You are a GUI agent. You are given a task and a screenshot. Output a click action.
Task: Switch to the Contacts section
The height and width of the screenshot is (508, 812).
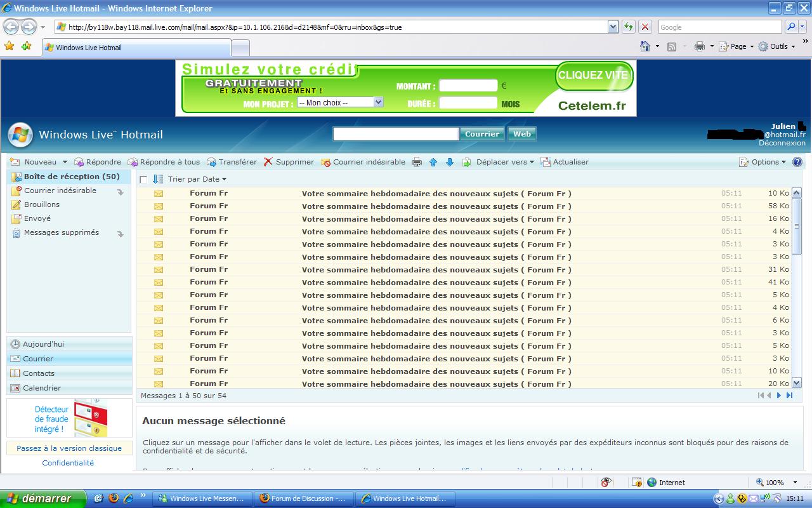click(x=39, y=373)
